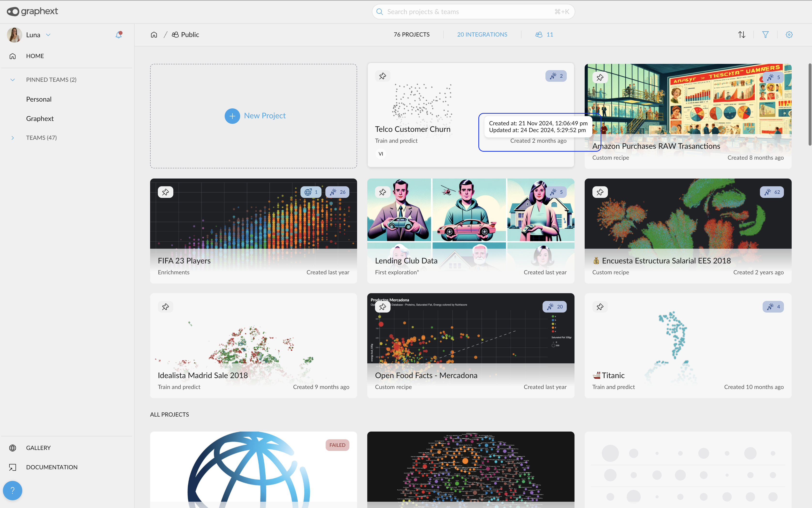Open the Luna user dropdown chevron
Viewport: 812px width, 508px height.
(x=48, y=35)
